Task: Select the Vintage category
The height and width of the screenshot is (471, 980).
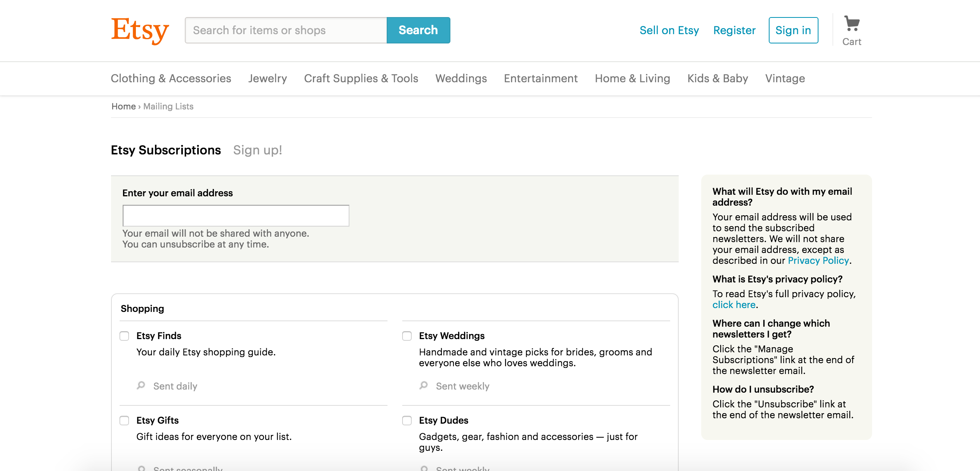Action: tap(785, 78)
